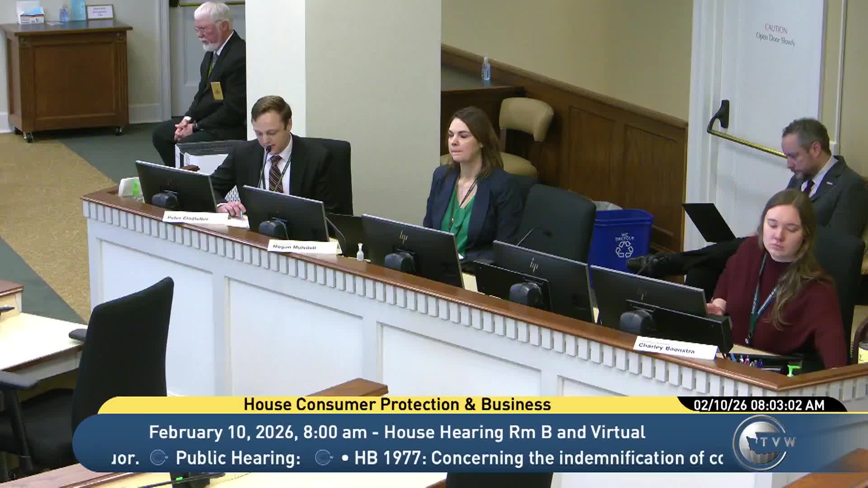Click the House Consumer Protection & Business title
The width and height of the screenshot is (868, 488).
click(x=397, y=404)
